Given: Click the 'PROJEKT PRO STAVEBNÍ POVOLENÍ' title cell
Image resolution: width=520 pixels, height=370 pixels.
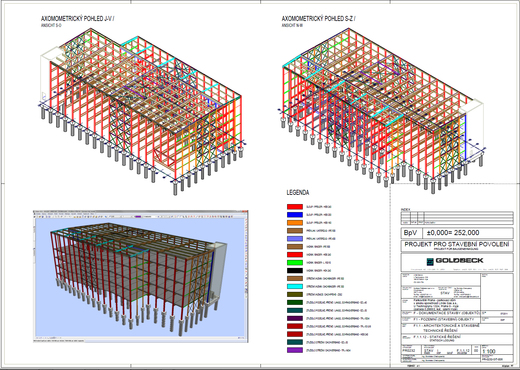Looking at the screenshot, I should 457,246.
